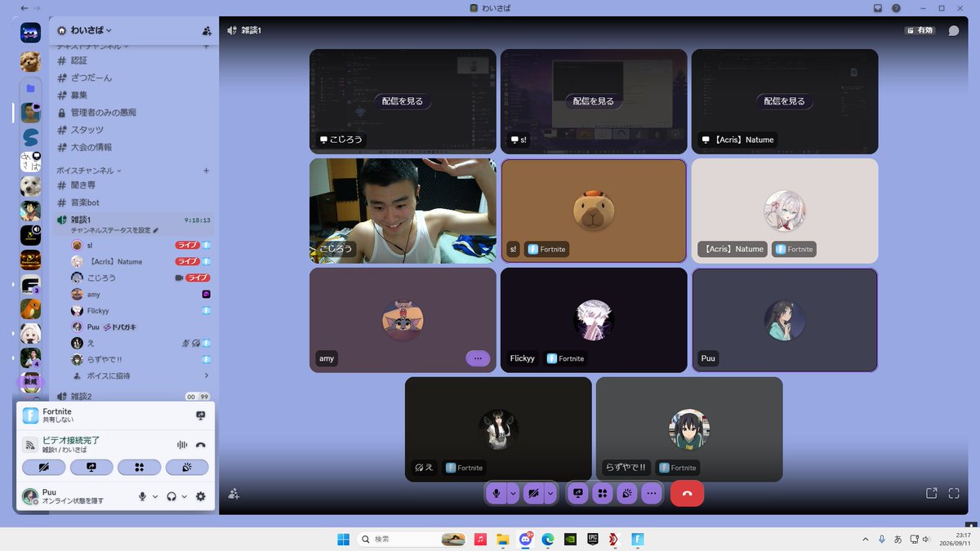Open activities from the call control bar
Screen dimensions: 980x551
(x=603, y=493)
